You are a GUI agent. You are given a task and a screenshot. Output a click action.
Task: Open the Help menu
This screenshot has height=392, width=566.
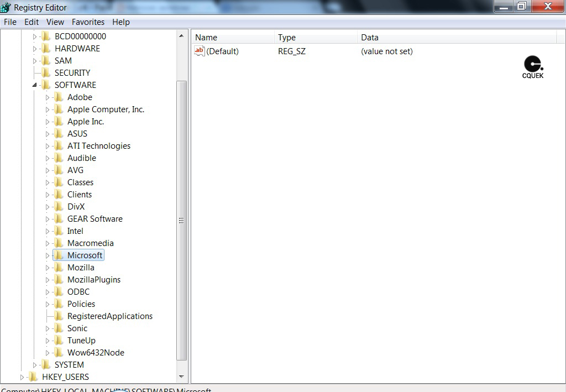pos(121,22)
